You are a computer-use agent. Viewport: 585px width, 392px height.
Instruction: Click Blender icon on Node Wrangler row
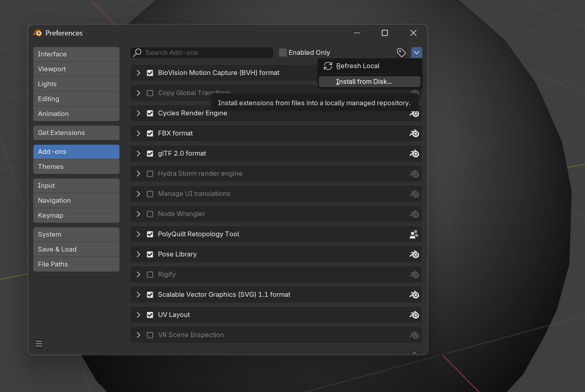[x=414, y=214]
